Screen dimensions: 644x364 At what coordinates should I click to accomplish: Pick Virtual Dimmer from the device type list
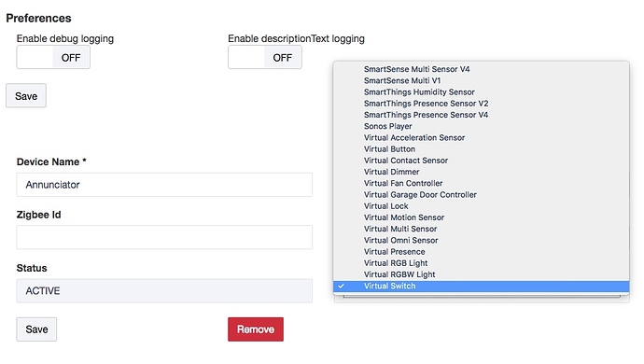click(481, 172)
